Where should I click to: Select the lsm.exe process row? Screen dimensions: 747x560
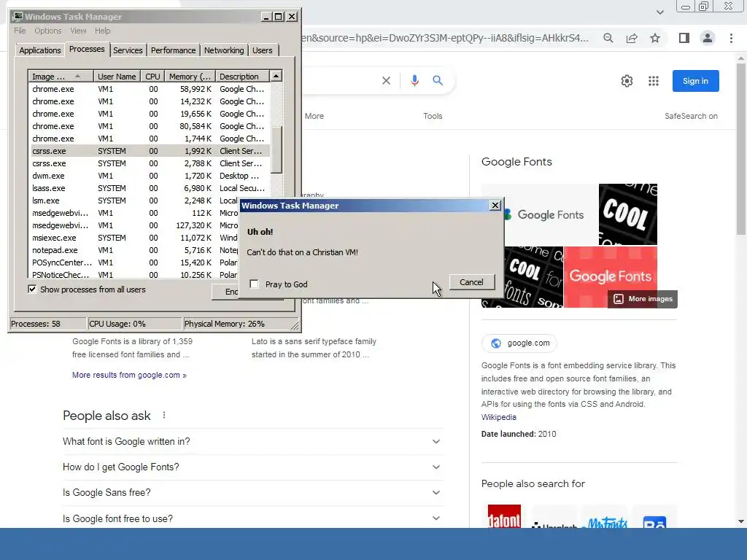134,201
